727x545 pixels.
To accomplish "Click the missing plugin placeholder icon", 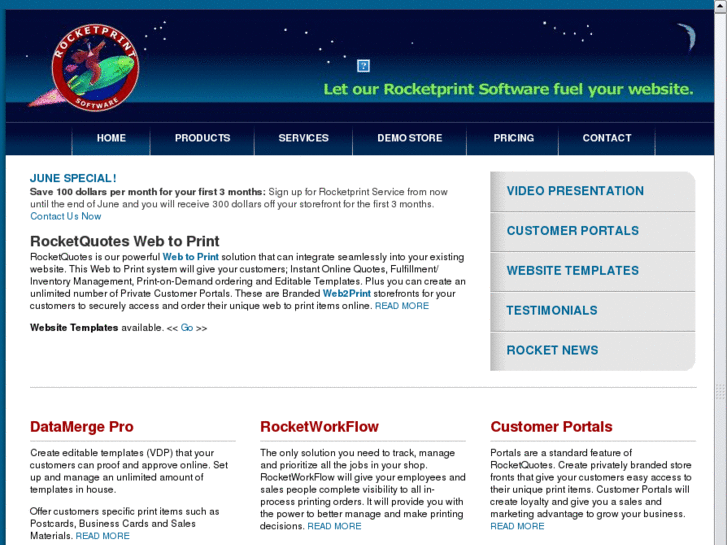I will [x=364, y=66].
